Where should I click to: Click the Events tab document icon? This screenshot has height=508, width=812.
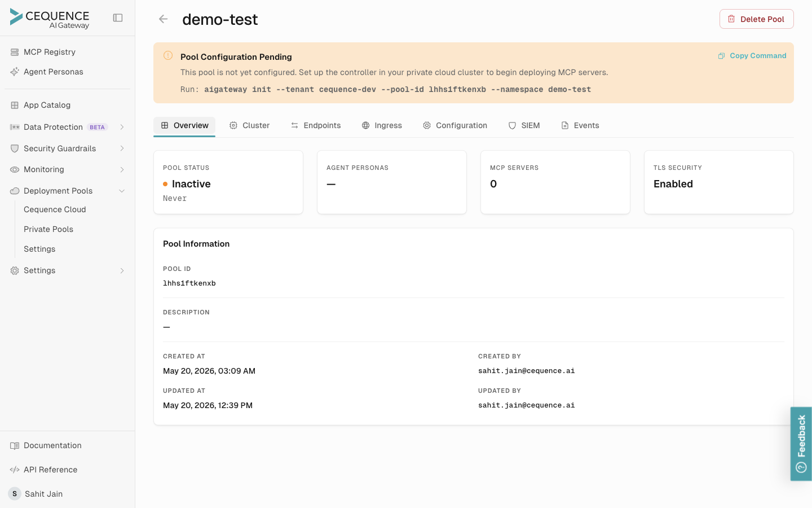[565, 125]
